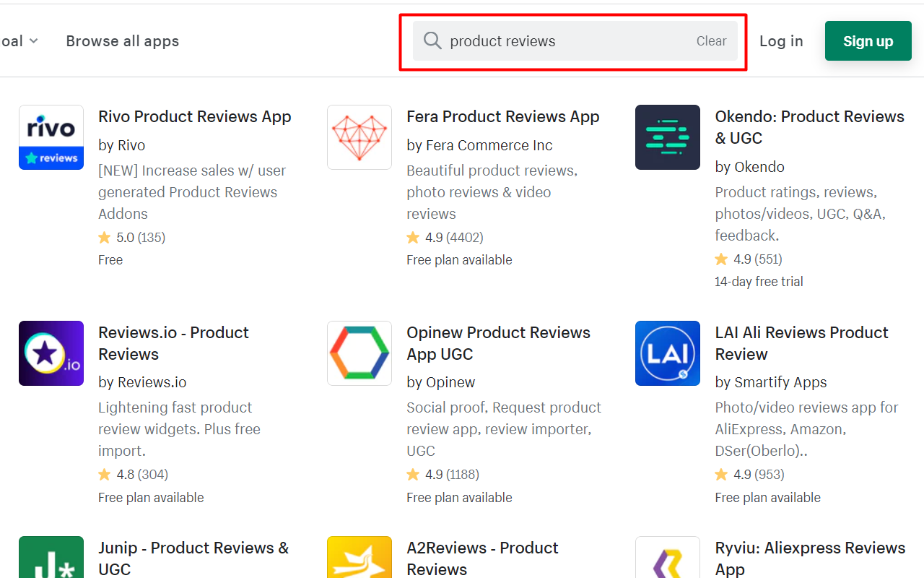Click the 'by Okendo' developer text
Image resolution: width=924 pixels, height=578 pixels.
(749, 167)
